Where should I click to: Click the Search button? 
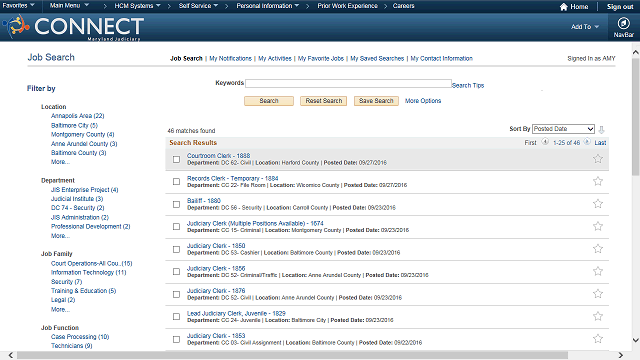pos(269,101)
